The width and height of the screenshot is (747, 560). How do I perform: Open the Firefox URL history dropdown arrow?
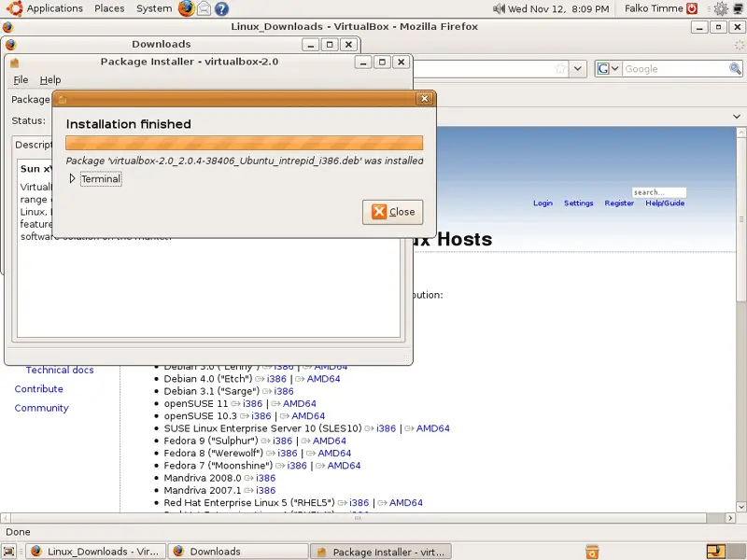[577, 69]
